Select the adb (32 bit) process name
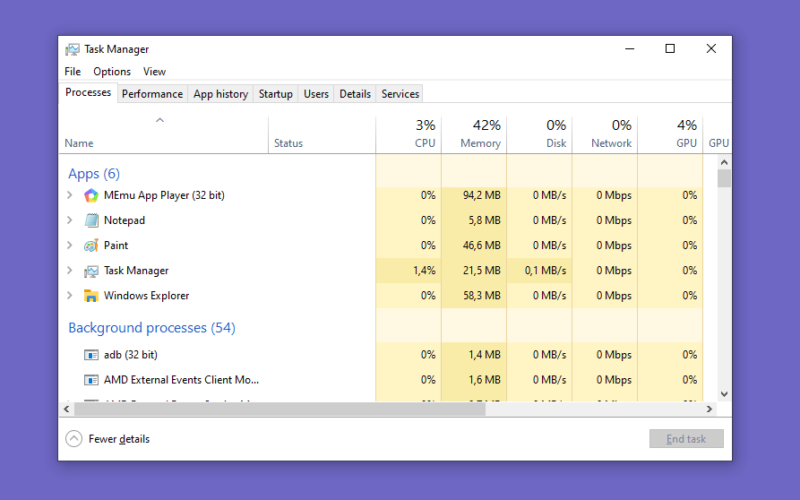 (x=131, y=355)
